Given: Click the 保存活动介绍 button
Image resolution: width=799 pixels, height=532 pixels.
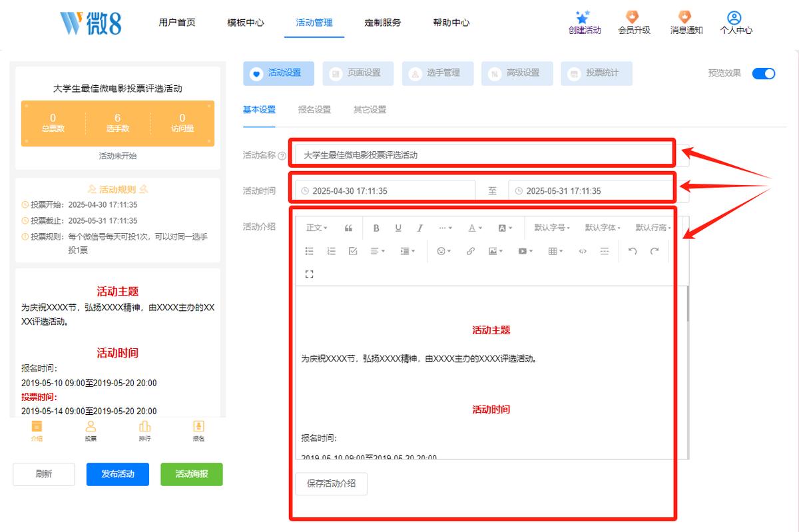Looking at the screenshot, I should pyautogui.click(x=331, y=483).
